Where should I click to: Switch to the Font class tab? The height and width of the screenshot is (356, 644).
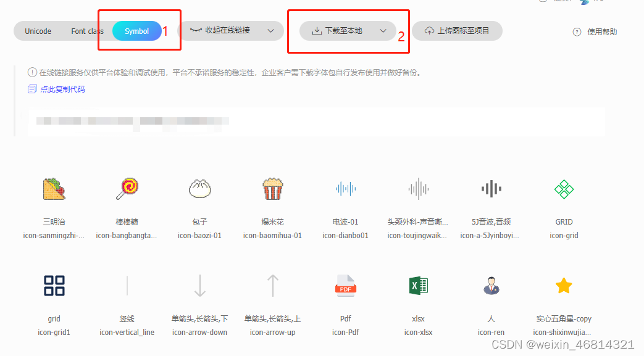(87, 31)
